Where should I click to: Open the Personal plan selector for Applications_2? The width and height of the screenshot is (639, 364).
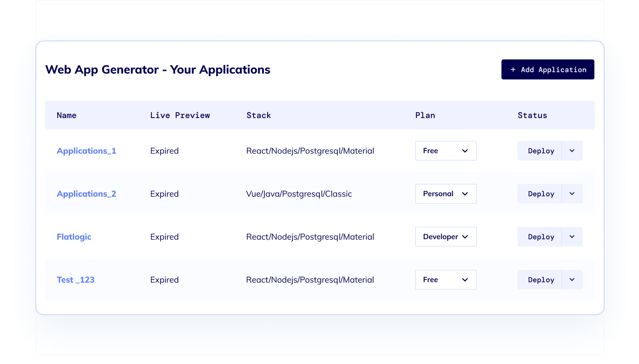pos(446,194)
